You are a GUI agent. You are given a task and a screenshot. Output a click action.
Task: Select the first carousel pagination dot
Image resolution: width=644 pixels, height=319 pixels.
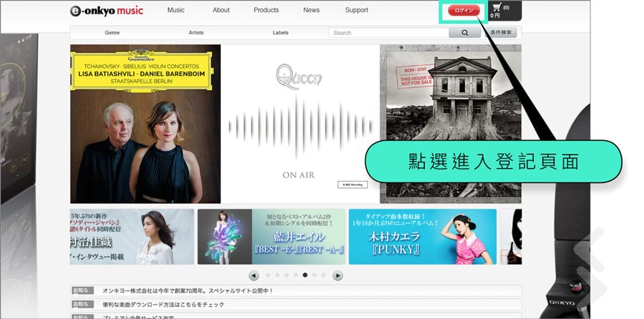point(268,275)
